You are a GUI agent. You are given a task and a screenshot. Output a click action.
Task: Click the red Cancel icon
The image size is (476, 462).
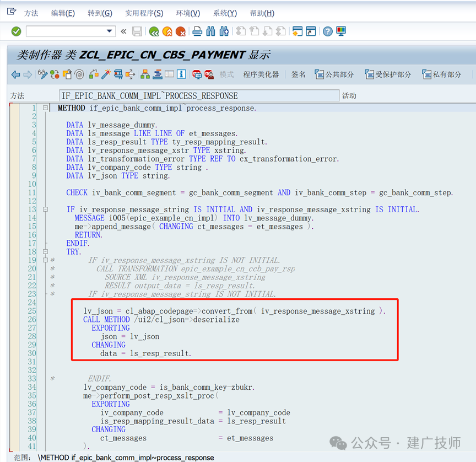point(181,31)
